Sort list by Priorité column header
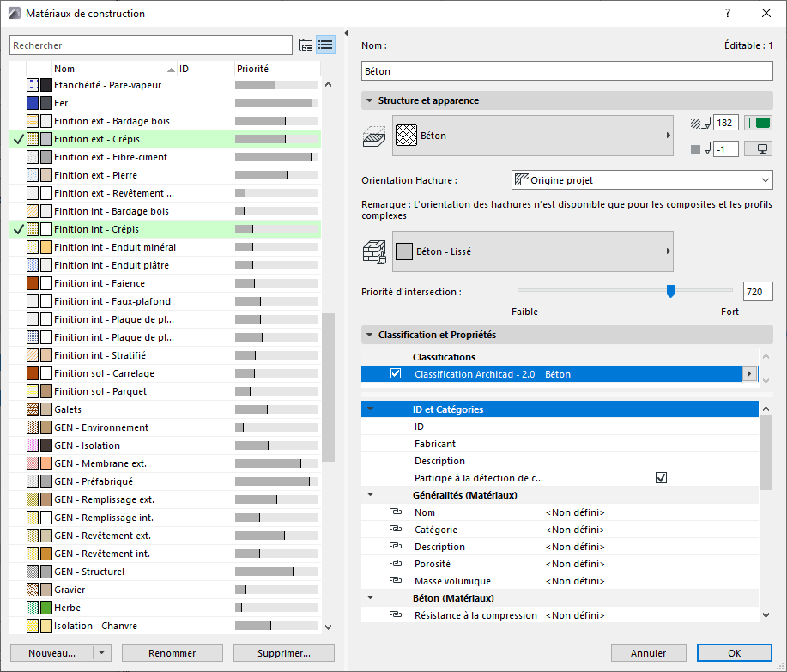 click(277, 69)
